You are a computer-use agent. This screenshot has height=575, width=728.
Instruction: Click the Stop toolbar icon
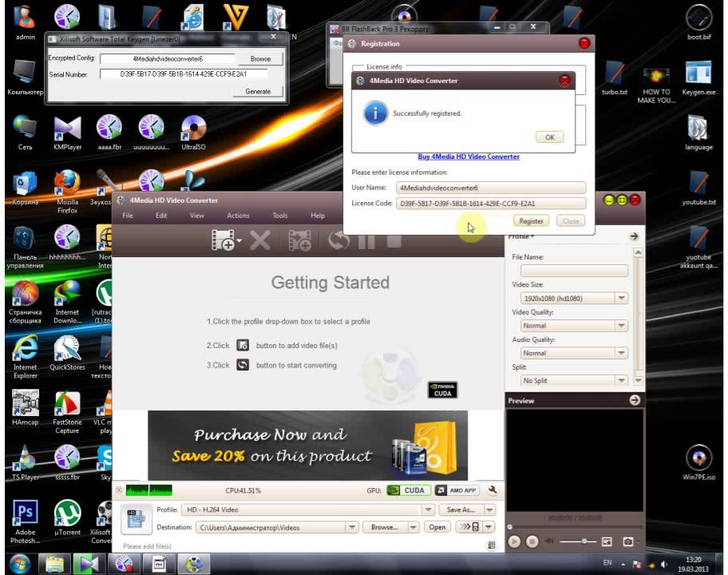394,240
